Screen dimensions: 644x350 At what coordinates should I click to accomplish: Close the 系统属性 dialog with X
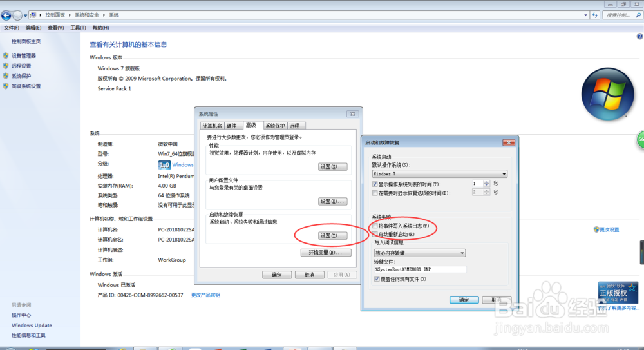coord(352,114)
